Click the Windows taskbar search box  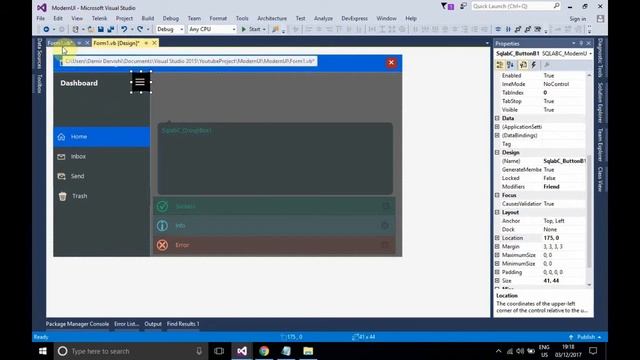coord(131,351)
